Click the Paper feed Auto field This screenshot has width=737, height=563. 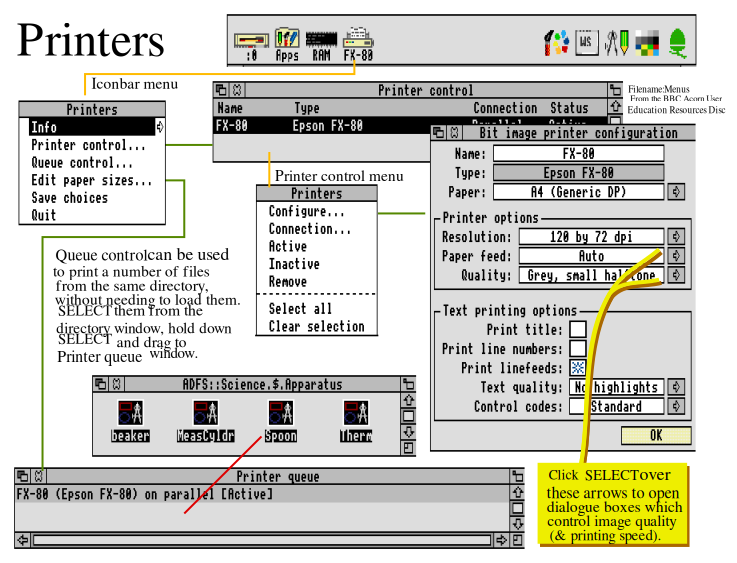click(x=591, y=256)
